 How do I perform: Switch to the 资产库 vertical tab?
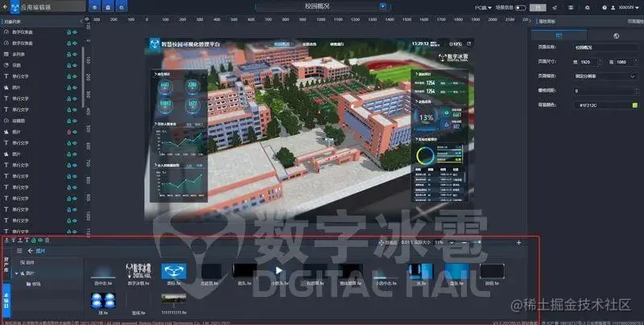[6, 265]
